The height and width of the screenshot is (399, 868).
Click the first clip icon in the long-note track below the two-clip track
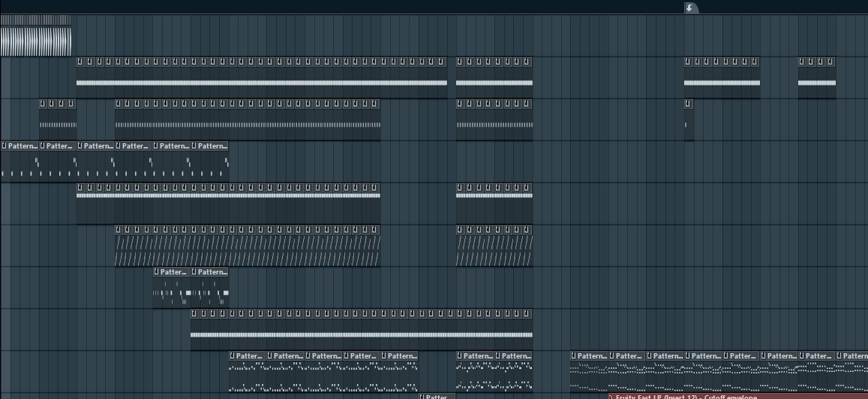coord(195,313)
